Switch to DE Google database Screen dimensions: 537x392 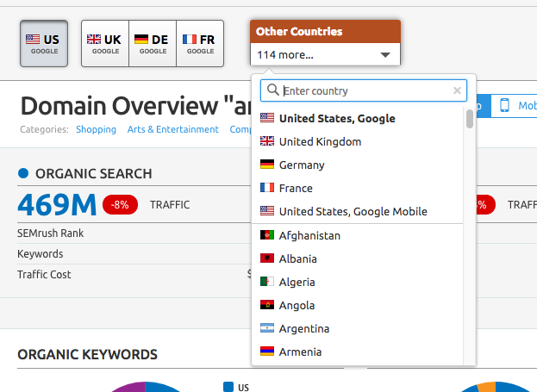click(x=153, y=43)
